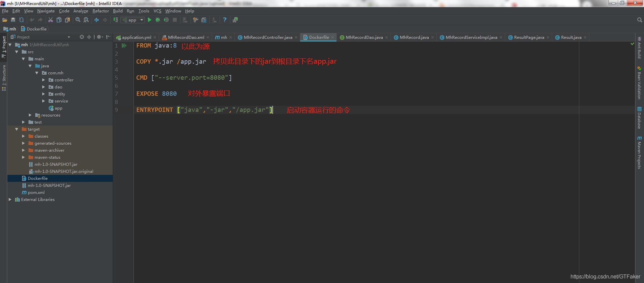Click the Undo arrow icon
The width and height of the screenshot is (644, 283).
[x=32, y=20]
